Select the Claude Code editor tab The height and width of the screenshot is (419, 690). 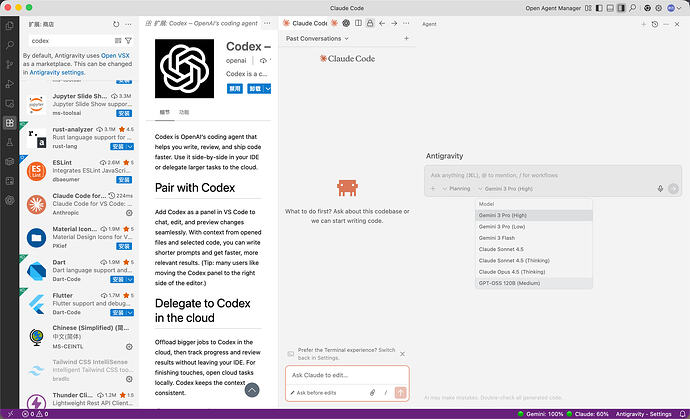tap(305, 23)
